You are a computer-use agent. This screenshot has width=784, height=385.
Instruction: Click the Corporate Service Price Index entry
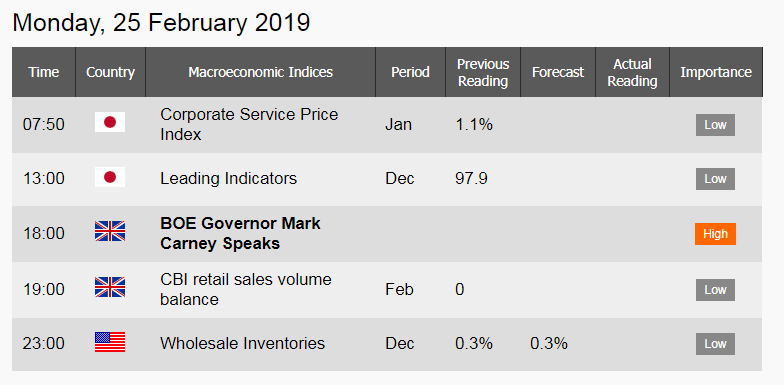pyautogui.click(x=249, y=124)
